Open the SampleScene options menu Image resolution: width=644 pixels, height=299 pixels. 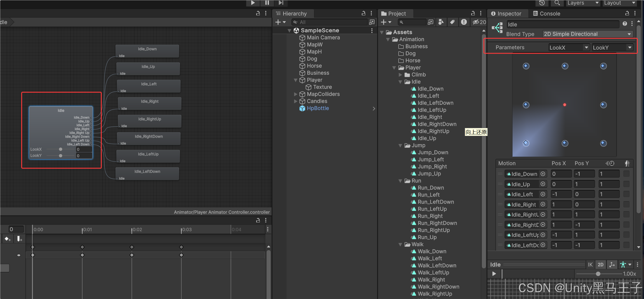[x=372, y=31]
